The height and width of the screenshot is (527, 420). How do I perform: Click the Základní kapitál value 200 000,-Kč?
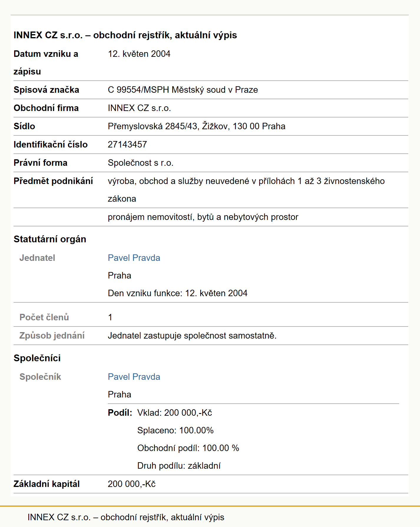tap(132, 484)
